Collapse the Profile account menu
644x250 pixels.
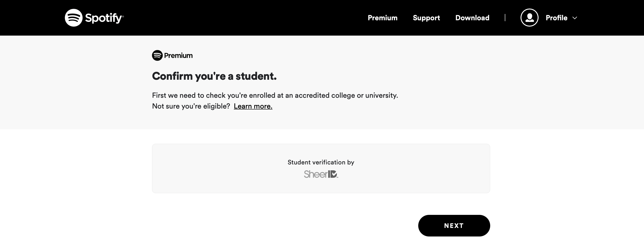click(556, 18)
